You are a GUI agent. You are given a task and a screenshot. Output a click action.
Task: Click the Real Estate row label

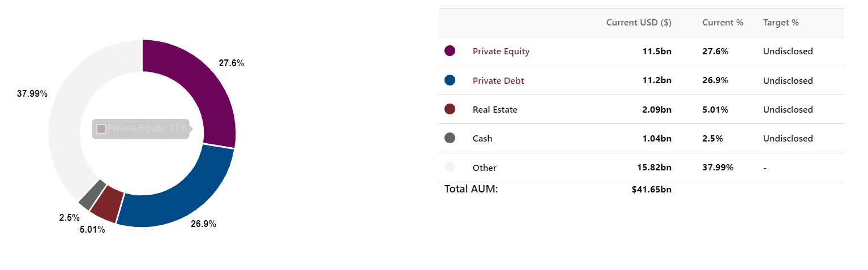coord(495,110)
